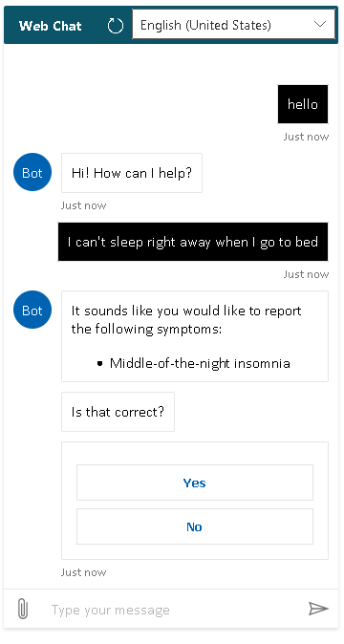Click the symptoms report message bubble text
Screen dimensions: 344x644
tap(186, 320)
